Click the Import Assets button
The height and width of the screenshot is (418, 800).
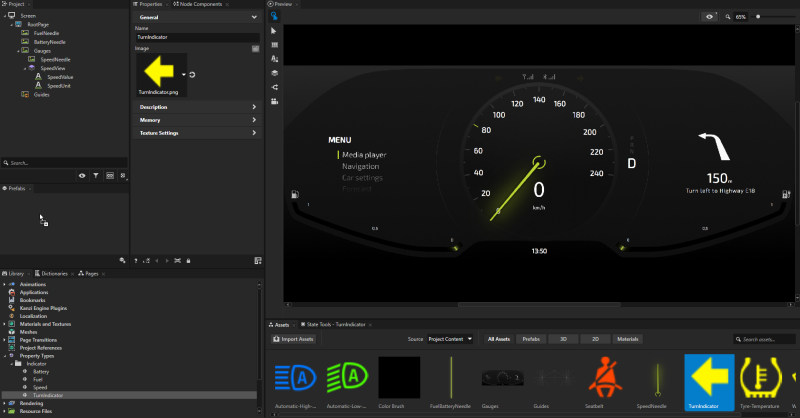coord(294,339)
